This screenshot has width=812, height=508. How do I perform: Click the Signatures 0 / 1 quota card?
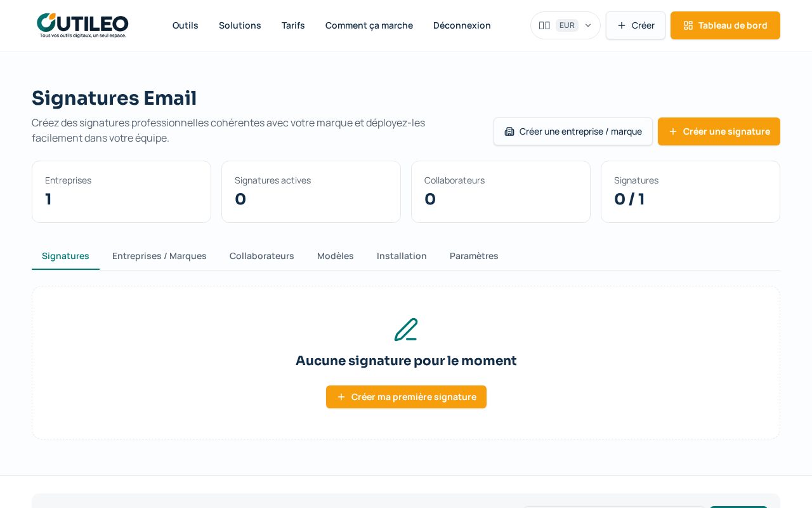point(690,192)
